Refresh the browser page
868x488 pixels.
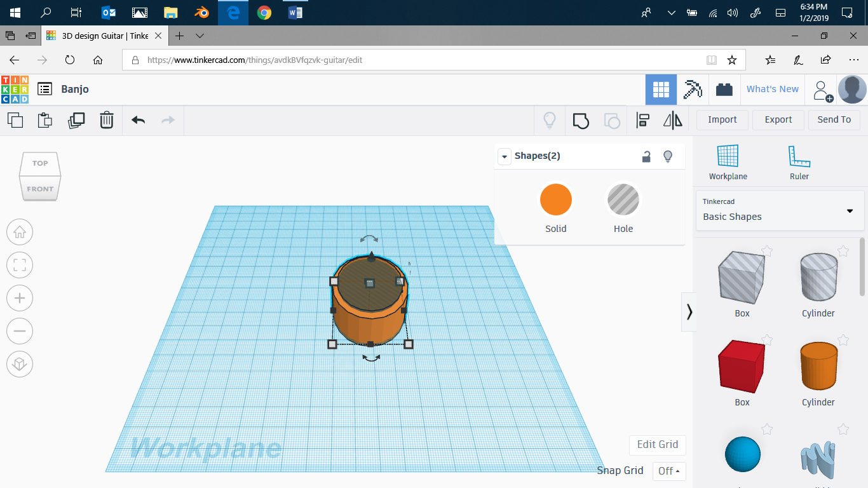[70, 60]
